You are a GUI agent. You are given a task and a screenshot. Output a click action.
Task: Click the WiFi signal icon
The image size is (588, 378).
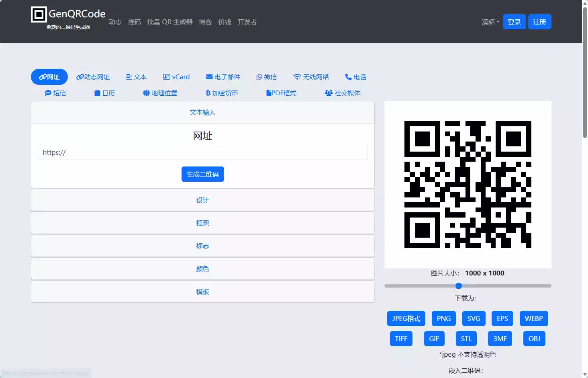[x=297, y=77]
